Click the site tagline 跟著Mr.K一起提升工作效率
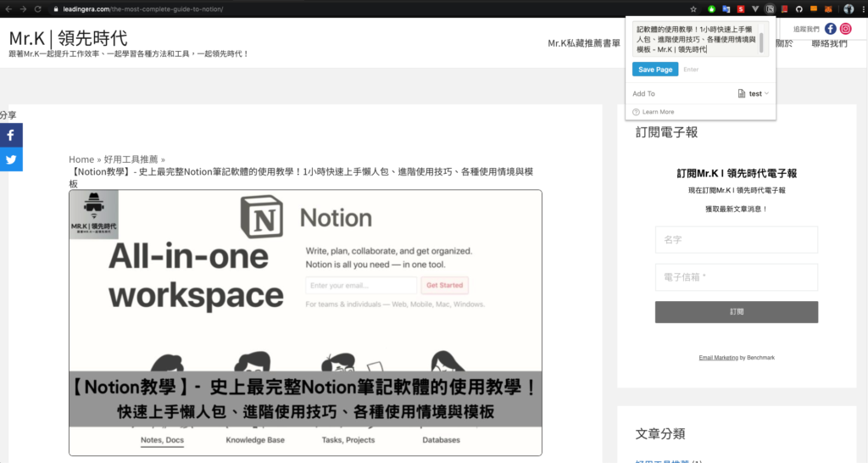868x463 pixels. pos(129,53)
